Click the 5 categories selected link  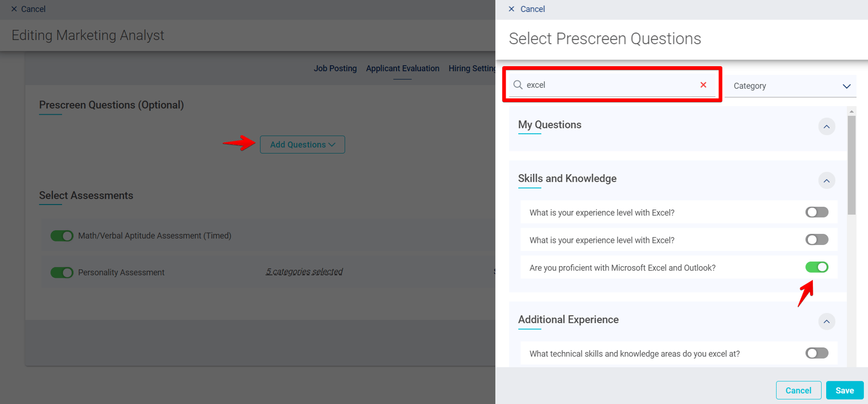[304, 272]
